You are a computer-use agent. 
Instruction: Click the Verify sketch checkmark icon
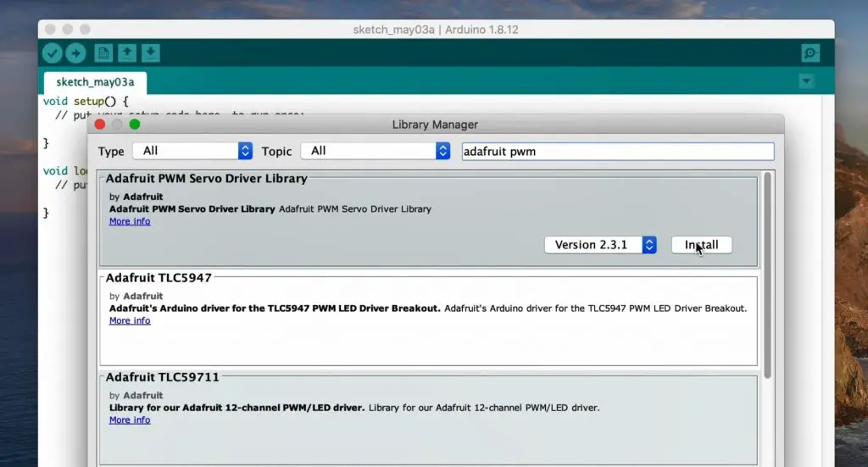(x=53, y=53)
